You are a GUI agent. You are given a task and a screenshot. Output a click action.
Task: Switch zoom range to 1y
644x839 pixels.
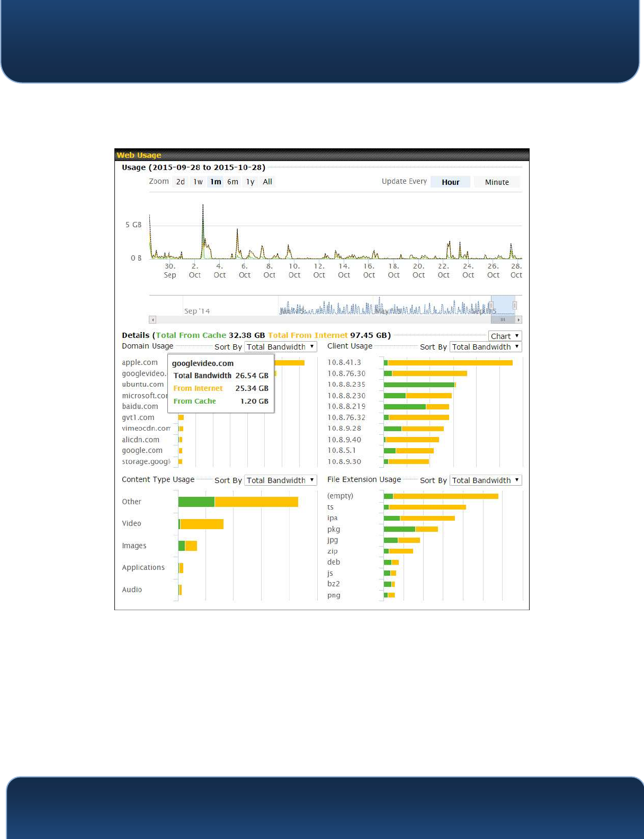(250, 182)
